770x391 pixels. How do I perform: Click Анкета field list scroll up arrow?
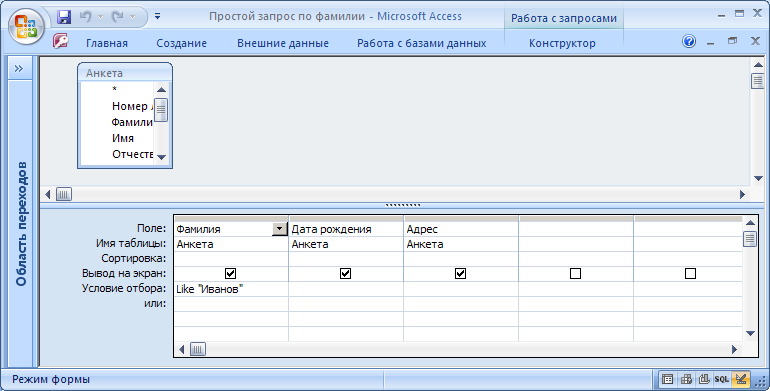[x=161, y=89]
